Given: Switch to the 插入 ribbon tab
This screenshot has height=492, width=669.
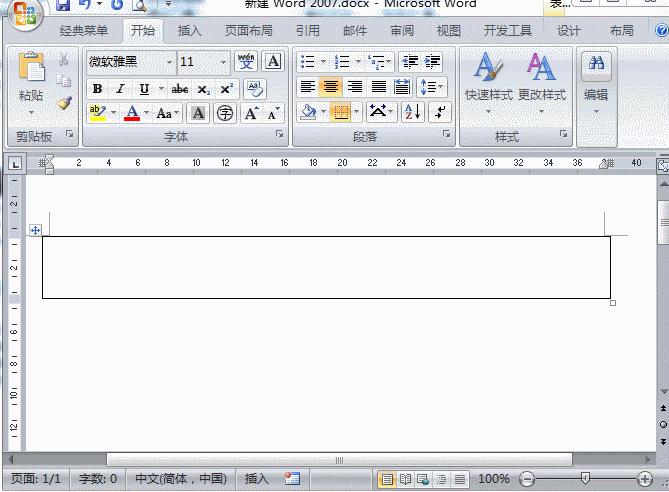Looking at the screenshot, I should point(189,31).
